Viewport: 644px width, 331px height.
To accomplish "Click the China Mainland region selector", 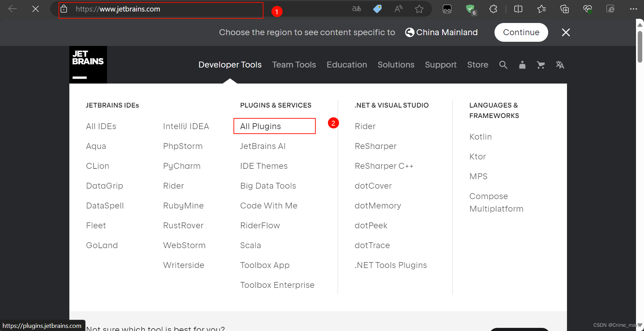I will [x=441, y=32].
